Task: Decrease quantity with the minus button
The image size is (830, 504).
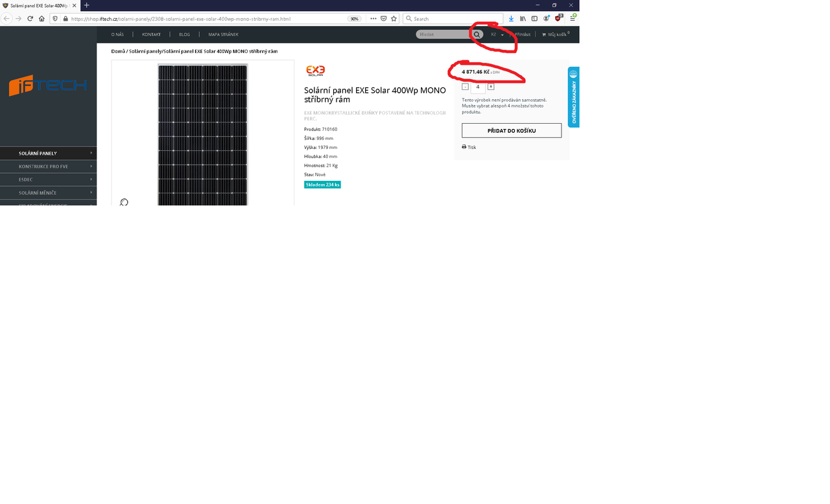Action: [x=465, y=87]
